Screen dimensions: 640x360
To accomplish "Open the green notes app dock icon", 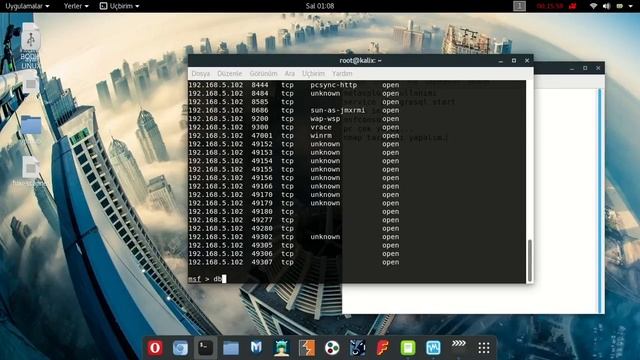I will click(408, 348).
